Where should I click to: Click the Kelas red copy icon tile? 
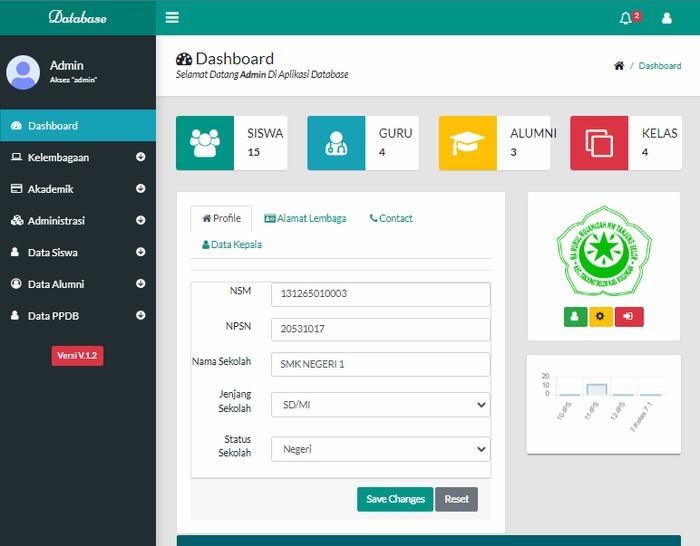pyautogui.click(x=599, y=143)
